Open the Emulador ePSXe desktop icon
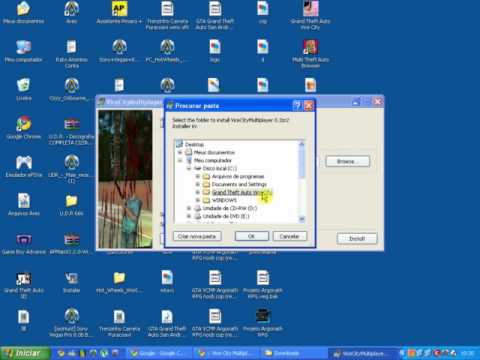Screen dimensions: 480x360 (23, 166)
